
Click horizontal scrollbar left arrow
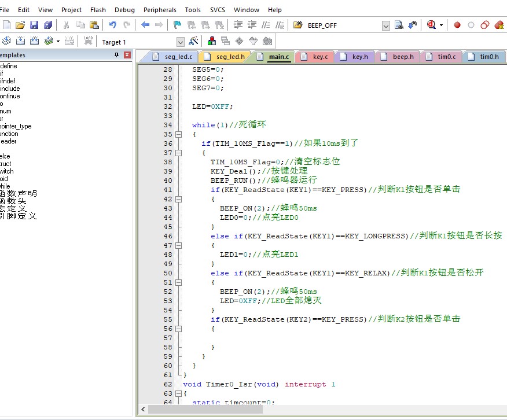click(143, 410)
